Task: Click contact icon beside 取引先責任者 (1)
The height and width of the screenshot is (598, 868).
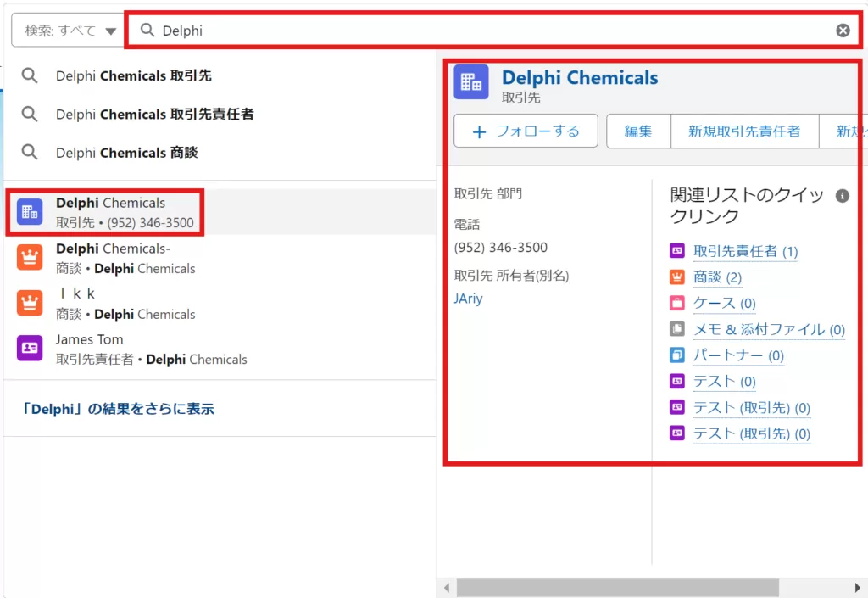Action: 677,251
